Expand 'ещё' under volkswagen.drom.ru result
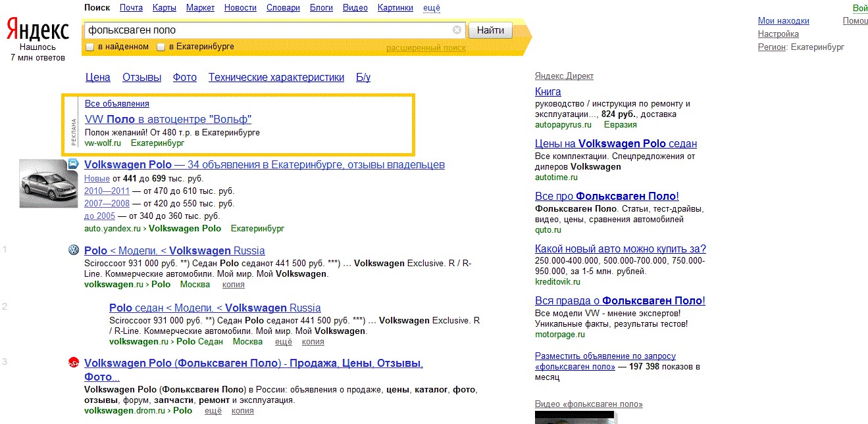 click(x=213, y=411)
